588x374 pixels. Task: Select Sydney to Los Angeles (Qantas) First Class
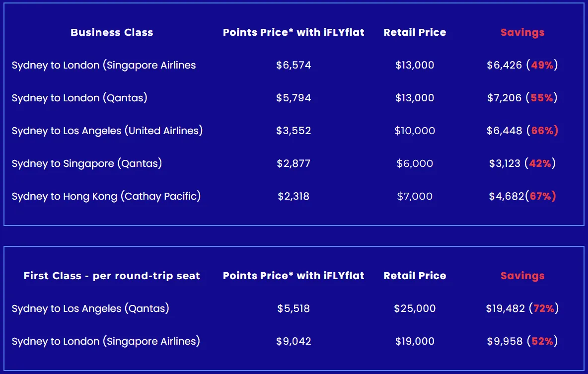(x=90, y=308)
